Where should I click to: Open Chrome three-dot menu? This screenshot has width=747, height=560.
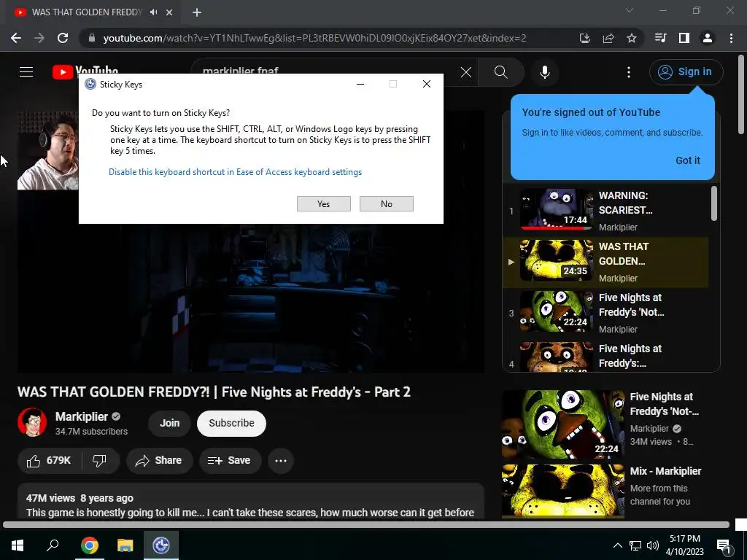(x=731, y=38)
